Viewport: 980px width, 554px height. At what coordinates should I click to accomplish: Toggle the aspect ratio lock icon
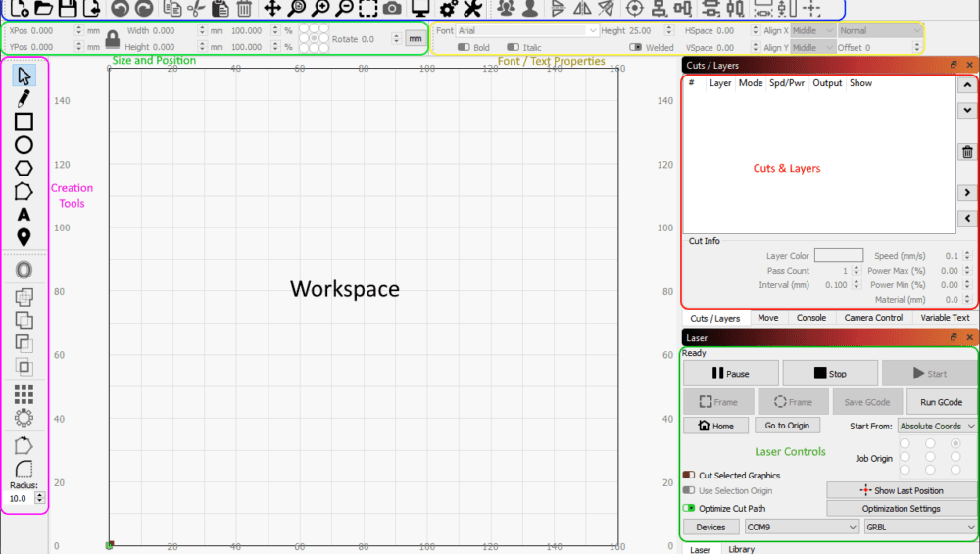pos(113,39)
